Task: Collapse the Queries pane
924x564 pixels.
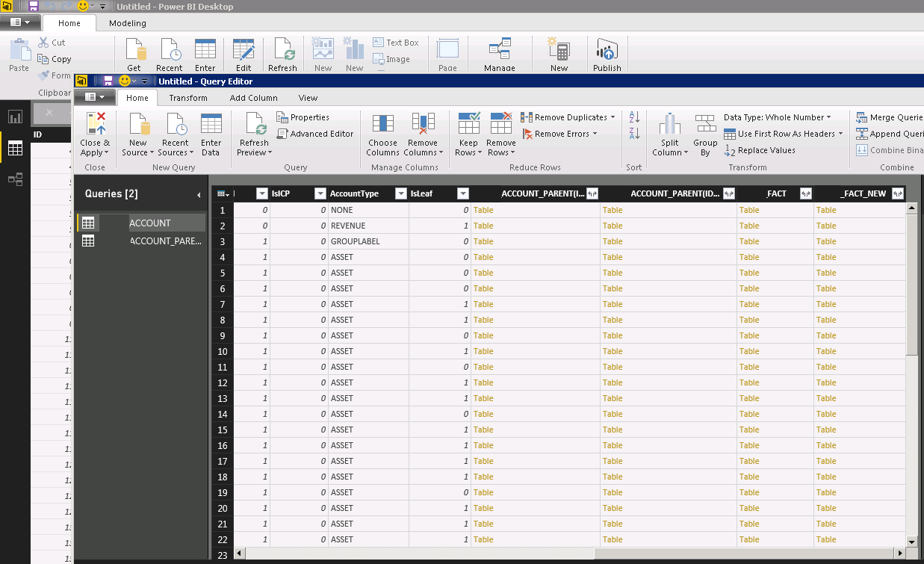Action: [x=199, y=195]
